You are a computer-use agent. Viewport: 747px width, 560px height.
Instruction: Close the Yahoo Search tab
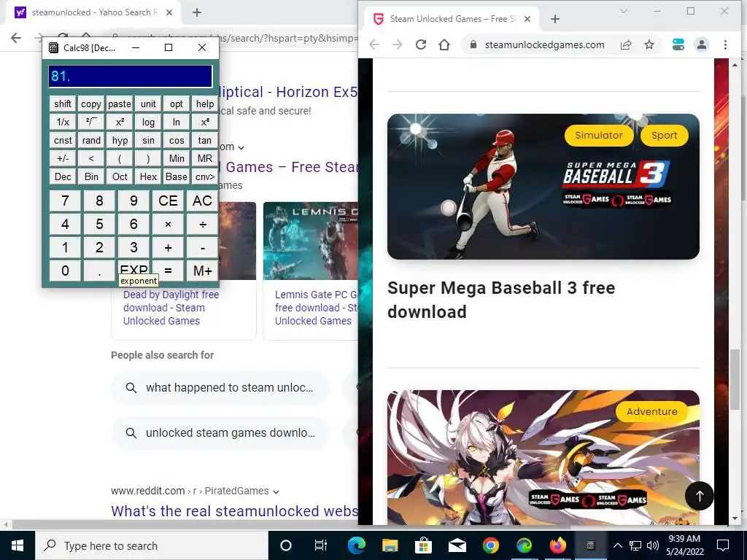[169, 12]
